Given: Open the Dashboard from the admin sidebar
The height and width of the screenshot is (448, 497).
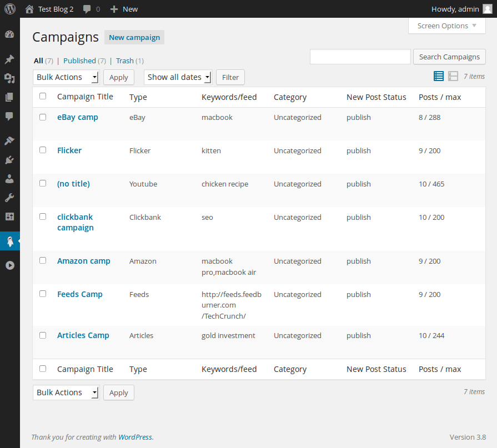Looking at the screenshot, I should [x=9, y=34].
